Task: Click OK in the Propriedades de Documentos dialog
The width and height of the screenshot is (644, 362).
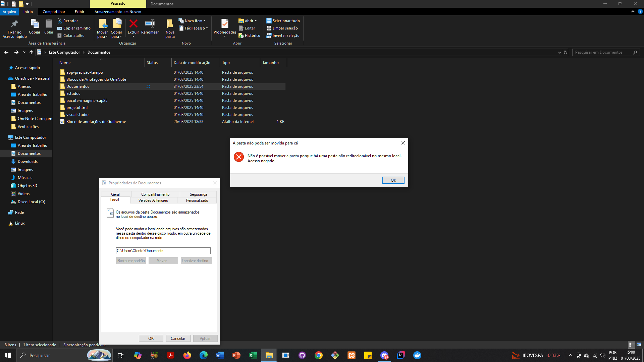Action: (x=151, y=339)
